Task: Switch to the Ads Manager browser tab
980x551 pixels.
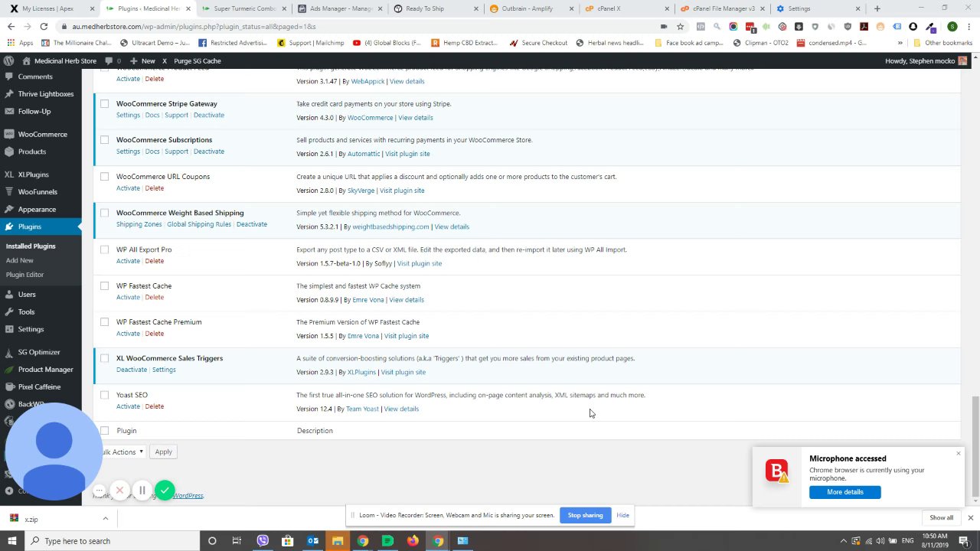Action: [x=341, y=8]
